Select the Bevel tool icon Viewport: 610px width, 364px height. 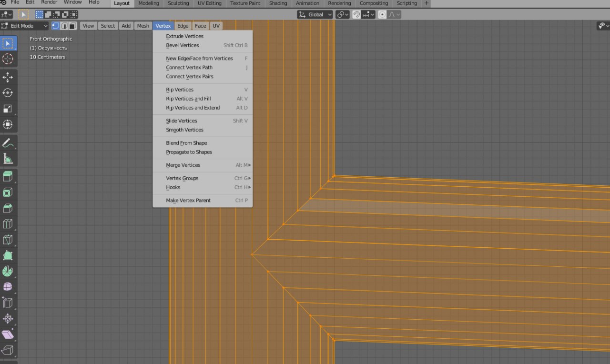(x=8, y=208)
